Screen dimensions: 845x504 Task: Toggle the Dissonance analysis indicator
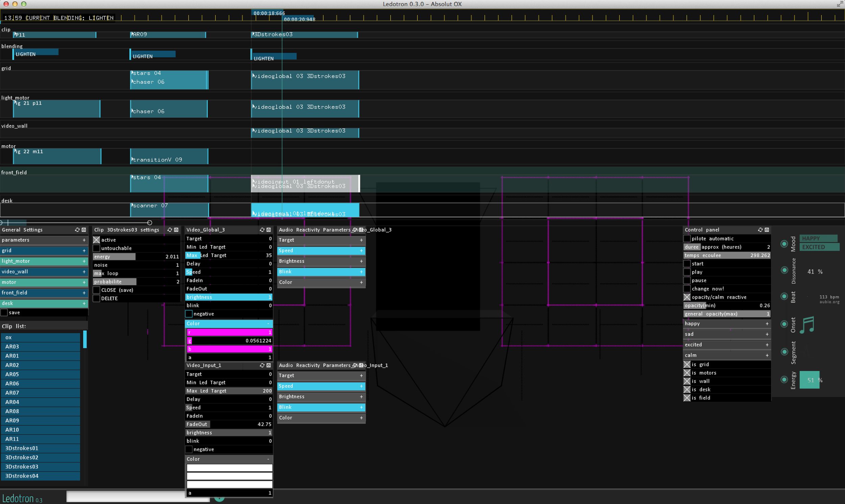tap(784, 270)
